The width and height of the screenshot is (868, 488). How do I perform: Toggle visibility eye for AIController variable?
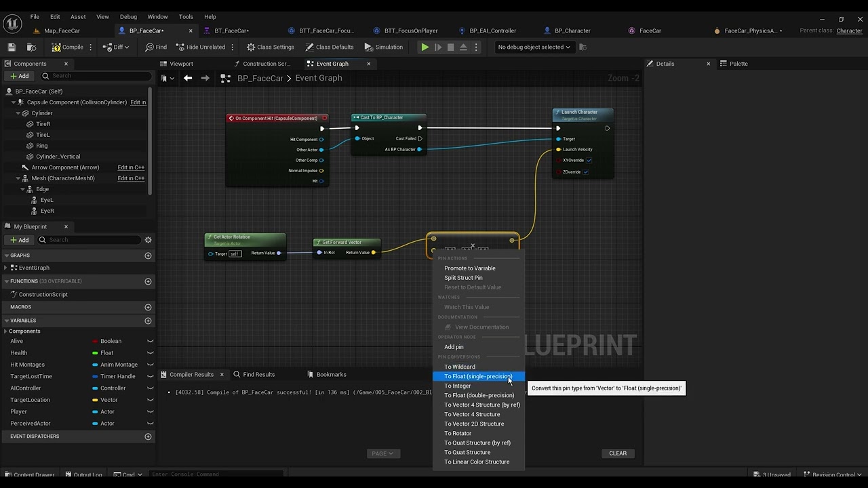(x=151, y=388)
